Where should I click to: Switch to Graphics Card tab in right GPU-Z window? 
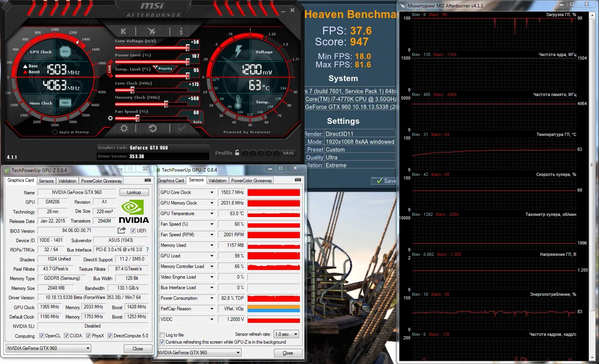click(x=171, y=181)
